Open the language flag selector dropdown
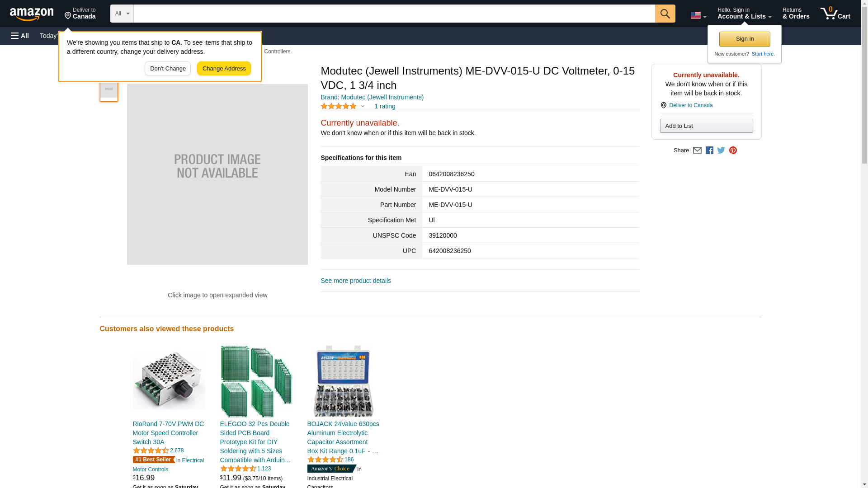868x488 pixels. (x=698, y=15)
